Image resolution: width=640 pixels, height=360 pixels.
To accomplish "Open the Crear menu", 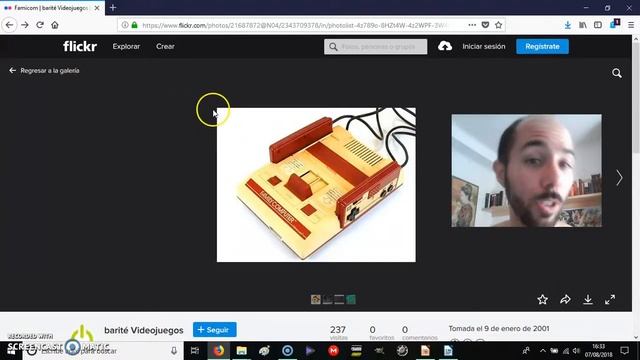I will pyautogui.click(x=165, y=47).
